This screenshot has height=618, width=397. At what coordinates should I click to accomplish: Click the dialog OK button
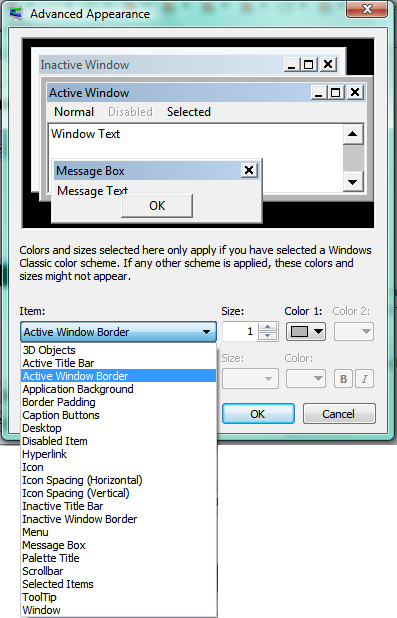click(x=258, y=414)
